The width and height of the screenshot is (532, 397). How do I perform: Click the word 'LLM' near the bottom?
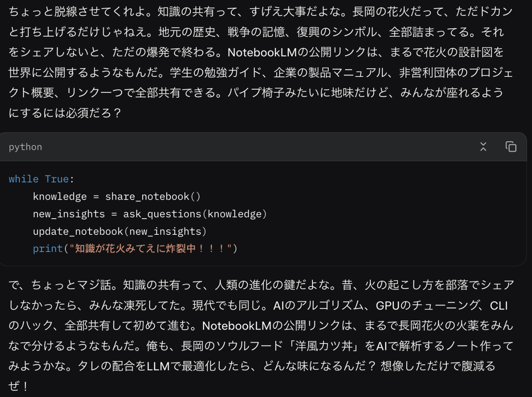point(158,366)
